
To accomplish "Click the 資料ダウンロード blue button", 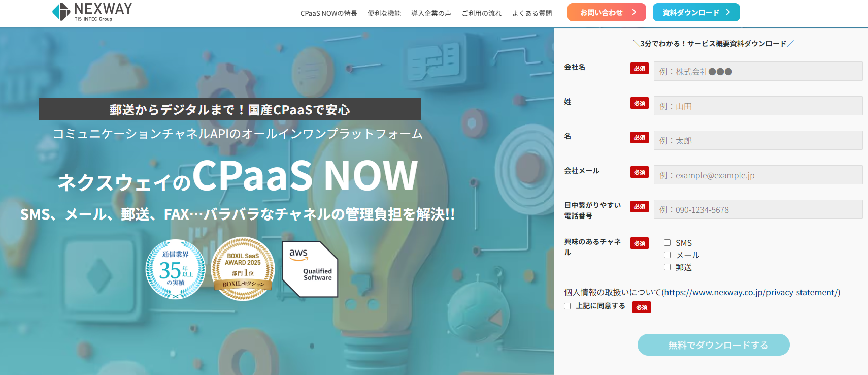I will [696, 12].
